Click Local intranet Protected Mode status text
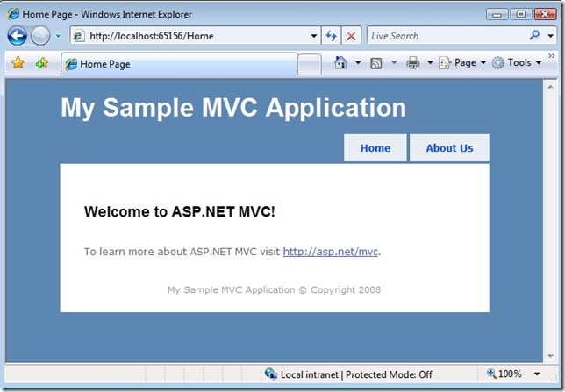The image size is (565, 392). [x=356, y=374]
